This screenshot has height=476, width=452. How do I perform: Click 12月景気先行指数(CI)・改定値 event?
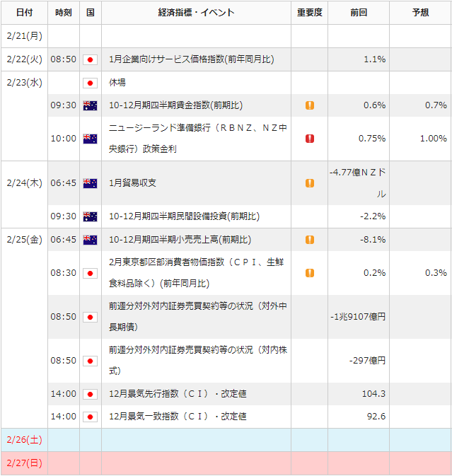tap(178, 394)
